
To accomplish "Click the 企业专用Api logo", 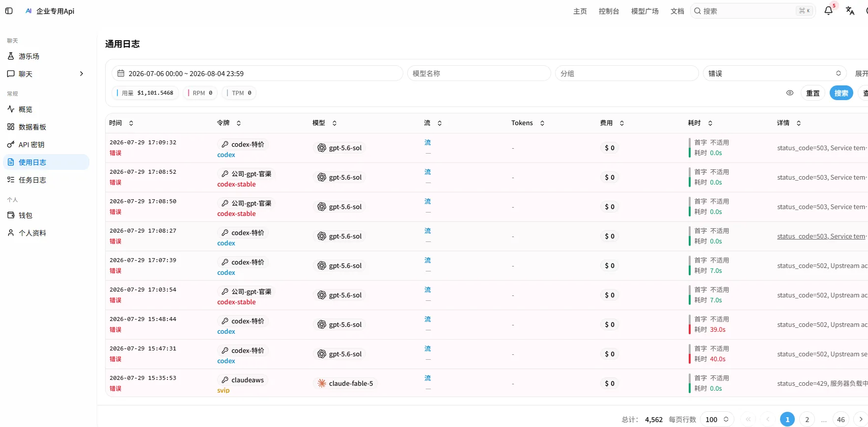I will click(x=50, y=11).
